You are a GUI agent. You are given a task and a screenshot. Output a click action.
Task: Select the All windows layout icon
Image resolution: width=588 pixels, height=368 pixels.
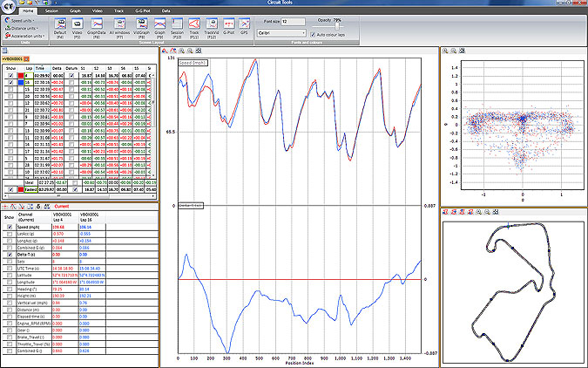119,24
